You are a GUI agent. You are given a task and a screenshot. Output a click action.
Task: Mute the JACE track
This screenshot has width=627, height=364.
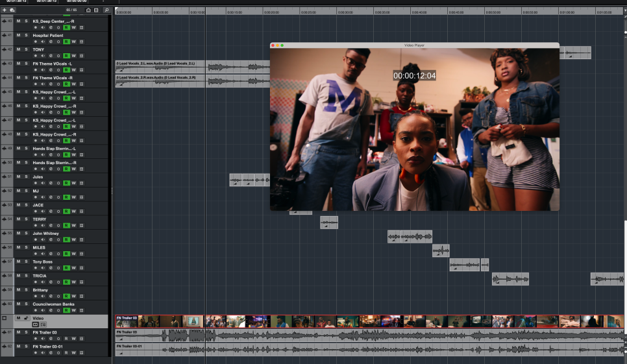(x=18, y=205)
